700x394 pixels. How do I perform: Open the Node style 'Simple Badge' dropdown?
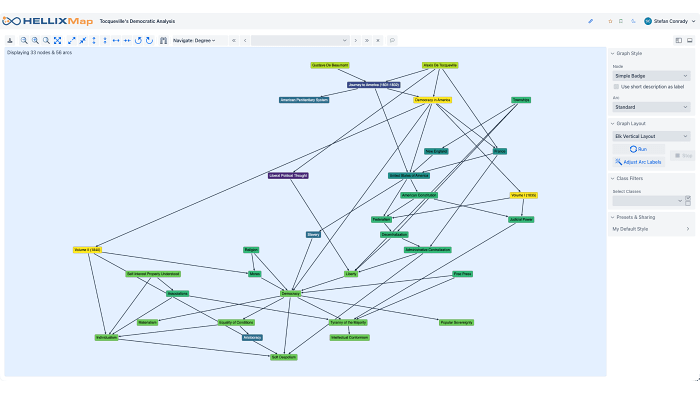pyautogui.click(x=651, y=76)
